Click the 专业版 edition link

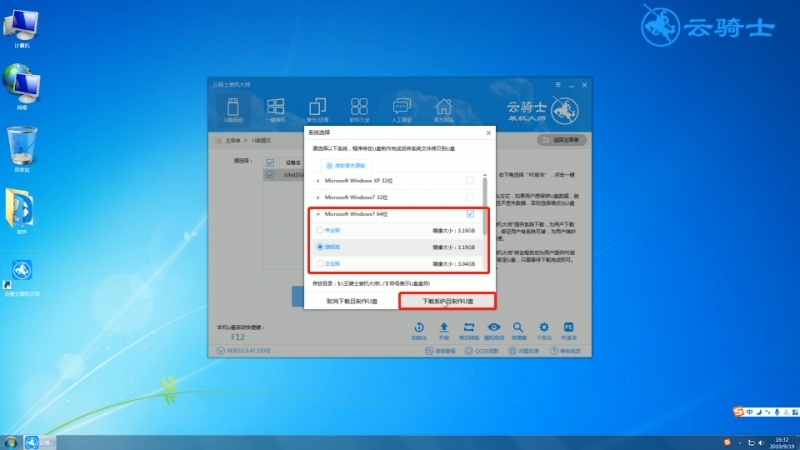[x=332, y=231]
